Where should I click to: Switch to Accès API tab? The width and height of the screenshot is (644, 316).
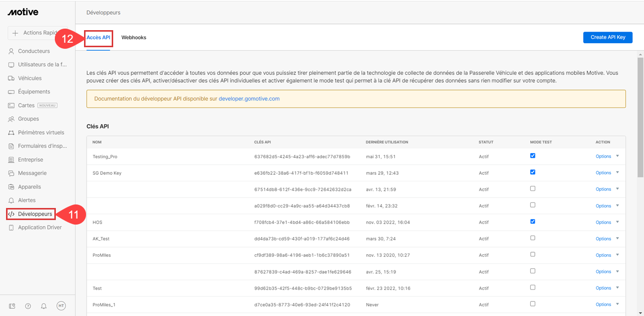[x=99, y=38]
